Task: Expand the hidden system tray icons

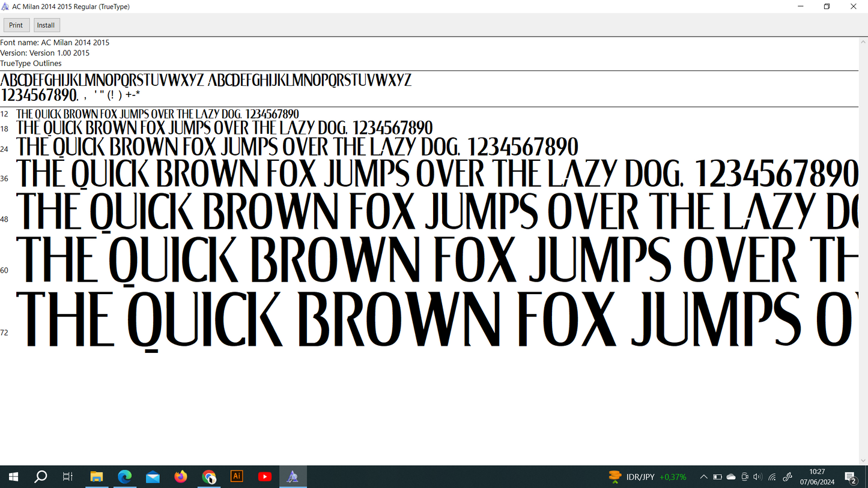Action: [703, 477]
